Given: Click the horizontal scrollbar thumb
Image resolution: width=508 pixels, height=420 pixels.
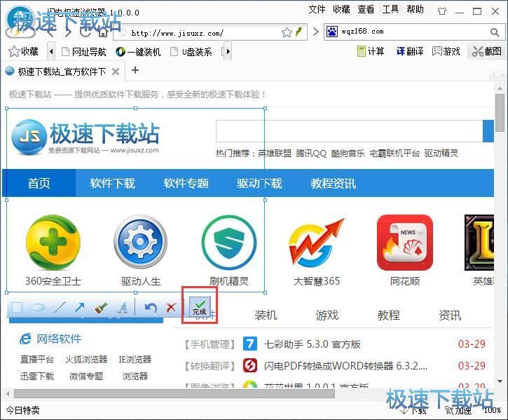Looking at the screenshot, I should click(x=174, y=394).
